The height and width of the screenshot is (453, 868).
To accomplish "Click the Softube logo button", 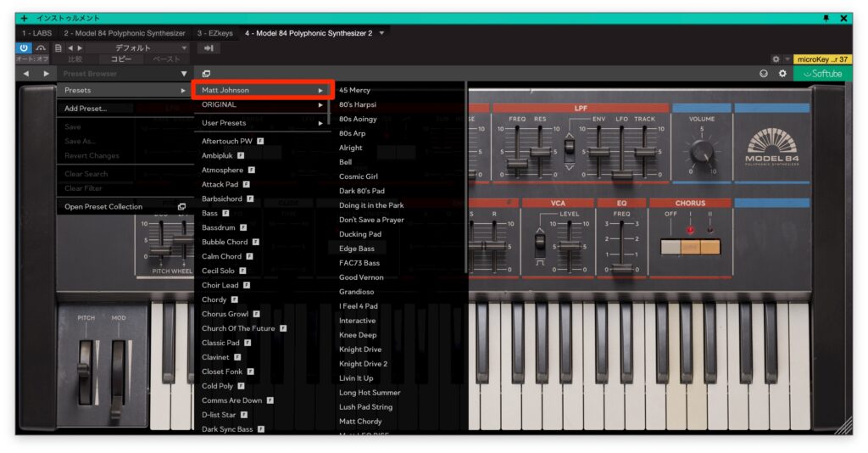I will (x=821, y=74).
